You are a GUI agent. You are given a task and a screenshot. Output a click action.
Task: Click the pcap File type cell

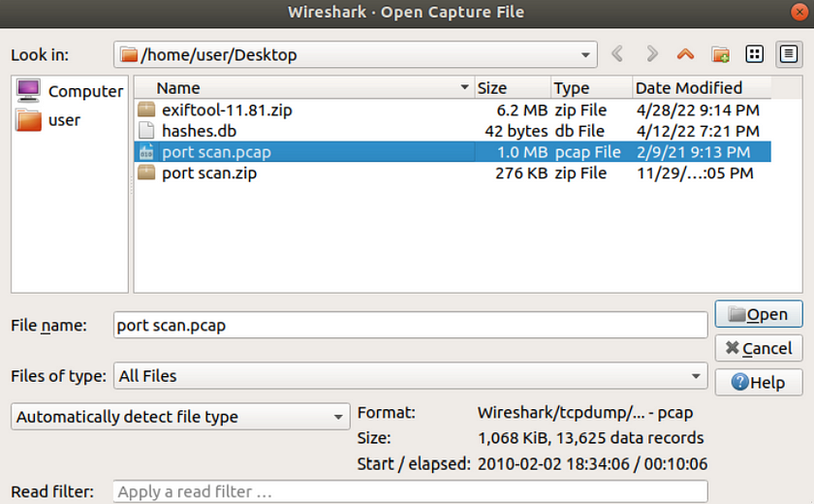tap(587, 152)
